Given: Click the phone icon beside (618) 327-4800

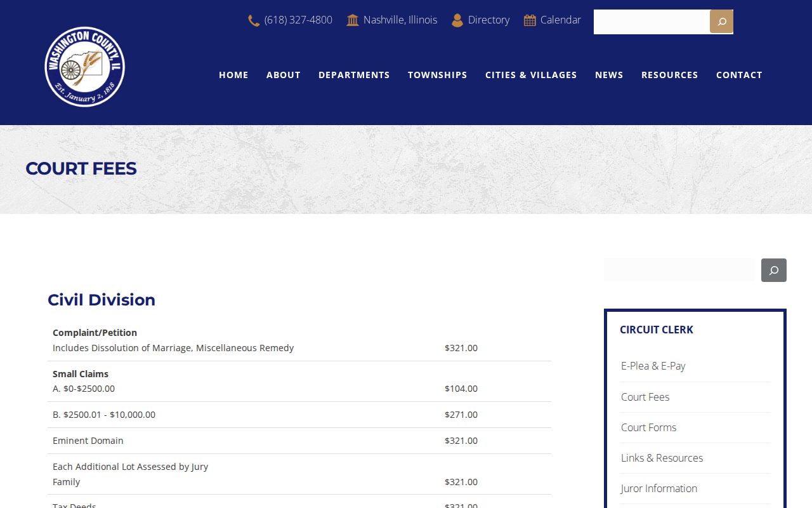Looking at the screenshot, I should [x=254, y=20].
